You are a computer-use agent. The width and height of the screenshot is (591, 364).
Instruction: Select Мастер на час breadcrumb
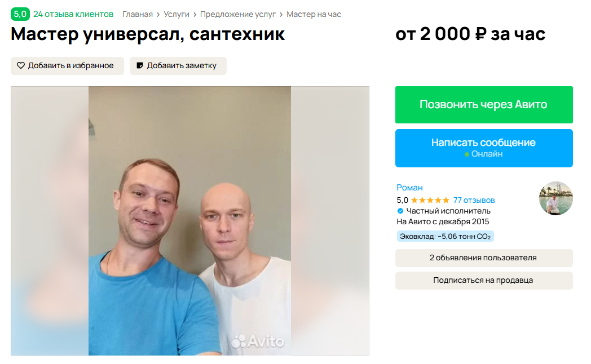[x=314, y=14]
